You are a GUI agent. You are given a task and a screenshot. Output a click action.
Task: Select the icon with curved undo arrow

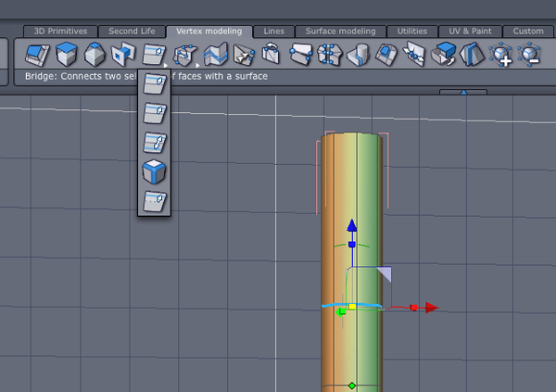272,53
